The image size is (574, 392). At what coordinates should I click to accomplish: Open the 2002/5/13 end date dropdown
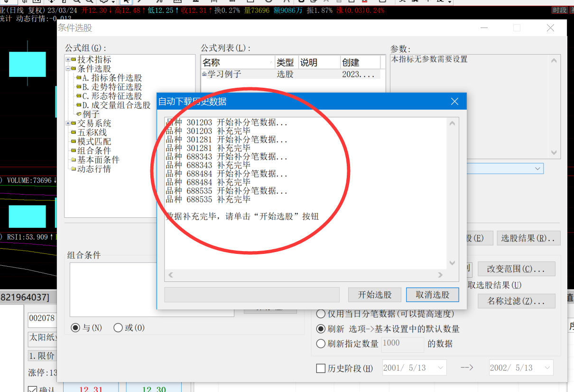pos(547,368)
